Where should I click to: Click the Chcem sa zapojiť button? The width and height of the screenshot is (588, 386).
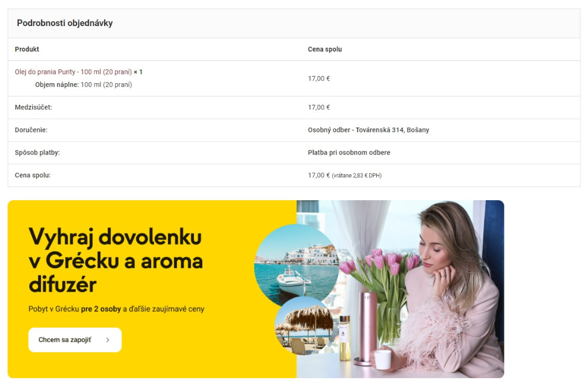[x=75, y=340]
